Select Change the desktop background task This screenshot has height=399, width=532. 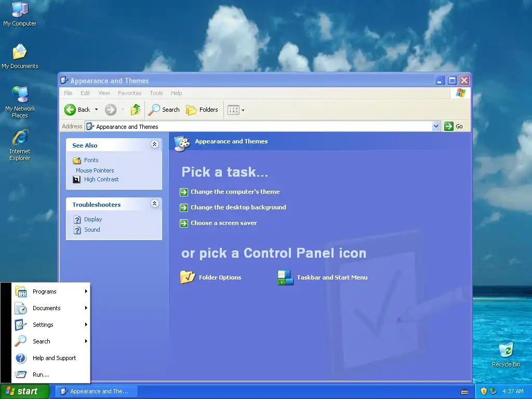[238, 207]
